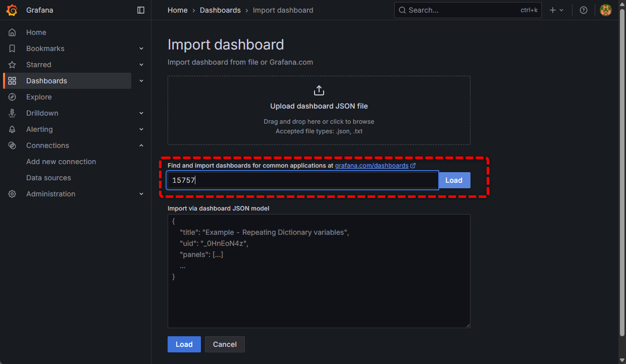Open Bookmarks in the sidebar
The height and width of the screenshot is (364, 626).
[45, 48]
